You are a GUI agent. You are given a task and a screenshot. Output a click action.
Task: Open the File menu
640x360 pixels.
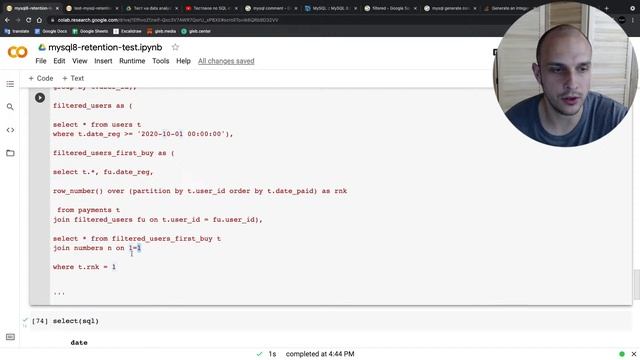[41, 61]
